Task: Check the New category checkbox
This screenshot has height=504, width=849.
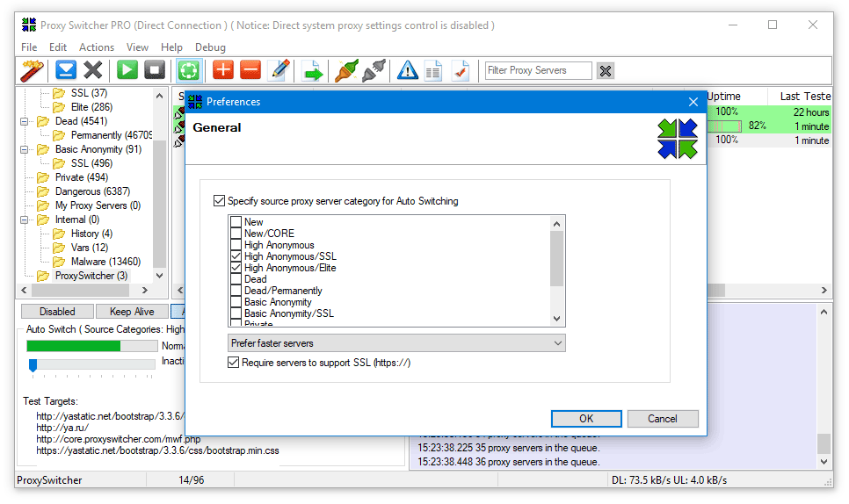Action: point(236,222)
